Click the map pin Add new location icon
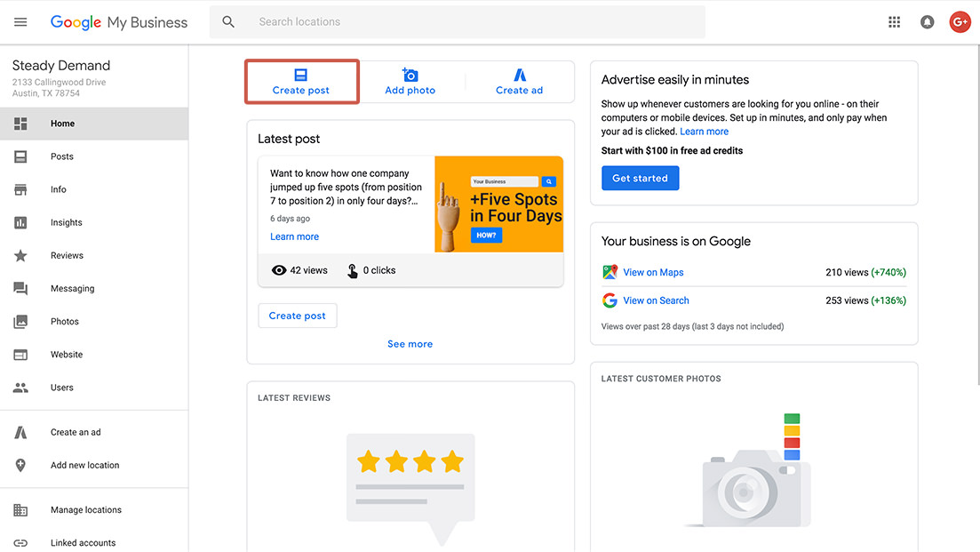This screenshot has height=552, width=980. coord(20,465)
